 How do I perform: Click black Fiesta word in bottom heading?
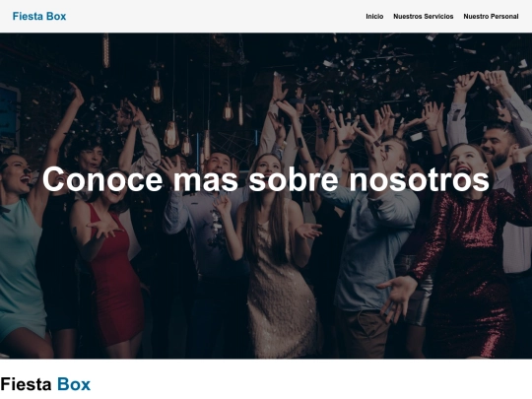27,384
